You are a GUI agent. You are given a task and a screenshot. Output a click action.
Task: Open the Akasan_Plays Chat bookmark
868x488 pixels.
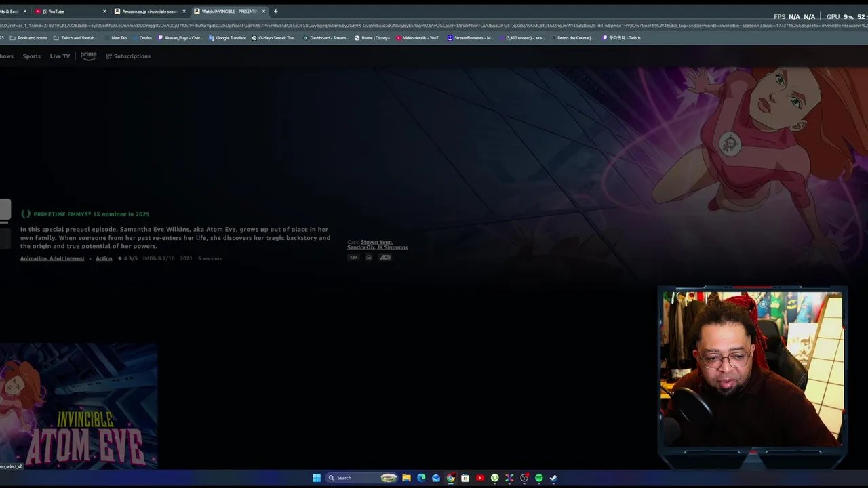pyautogui.click(x=180, y=38)
